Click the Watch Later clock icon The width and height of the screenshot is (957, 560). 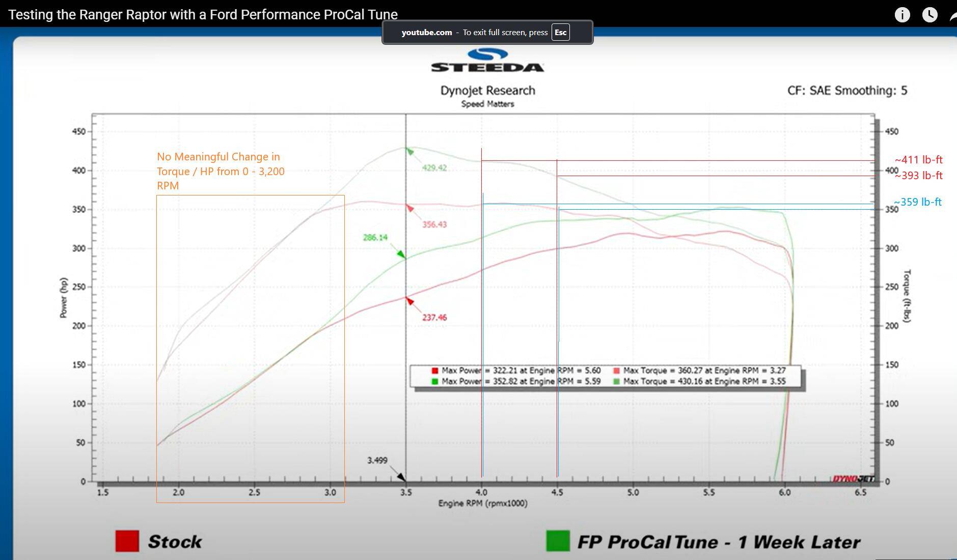929,15
